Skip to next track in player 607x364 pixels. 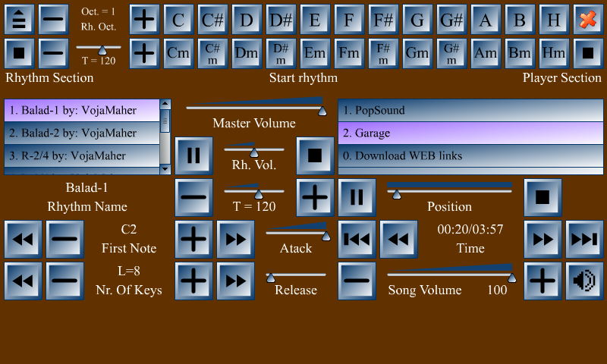(584, 239)
